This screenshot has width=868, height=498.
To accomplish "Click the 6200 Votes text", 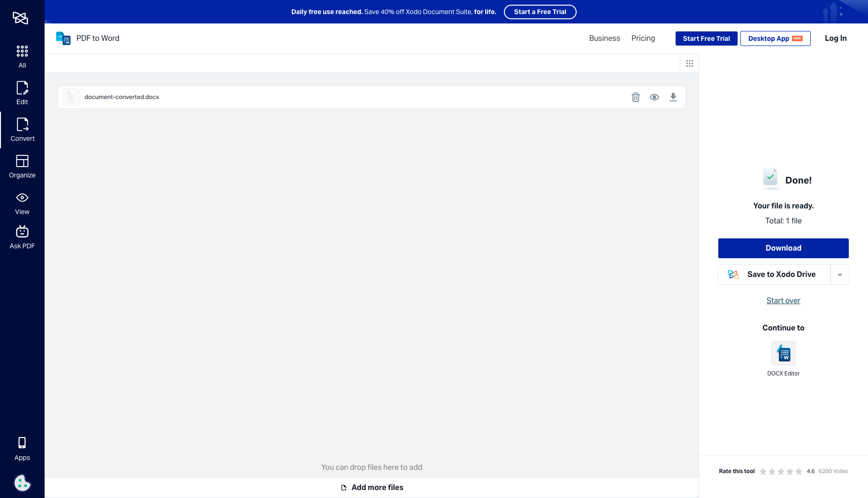I will coord(833,471).
